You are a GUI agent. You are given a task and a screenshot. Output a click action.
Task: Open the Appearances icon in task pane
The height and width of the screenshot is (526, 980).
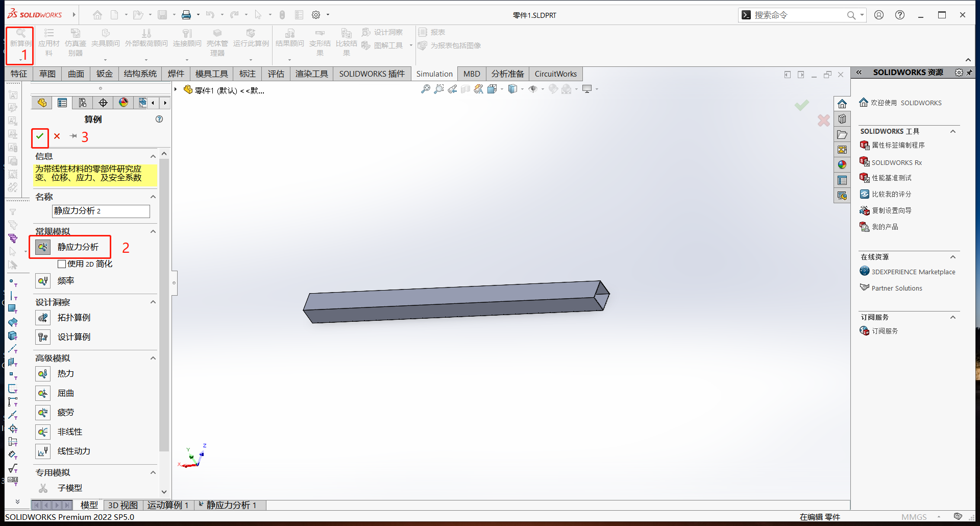(x=842, y=164)
